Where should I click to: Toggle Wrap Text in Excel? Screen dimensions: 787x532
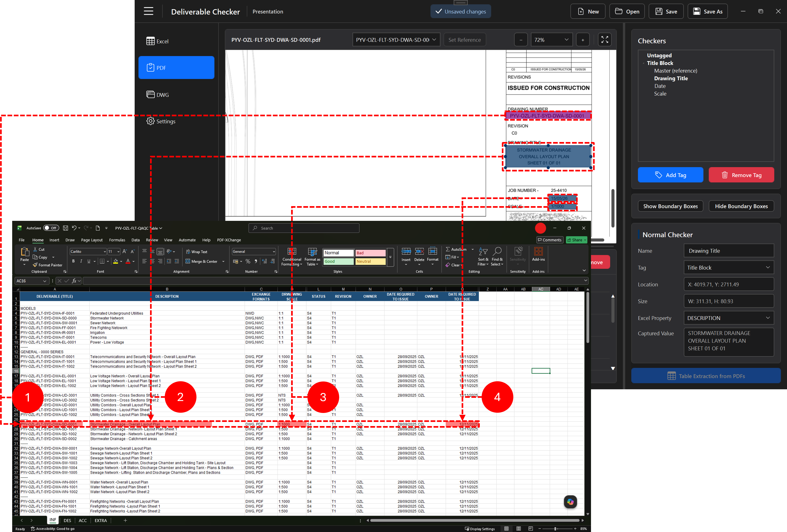coord(196,252)
